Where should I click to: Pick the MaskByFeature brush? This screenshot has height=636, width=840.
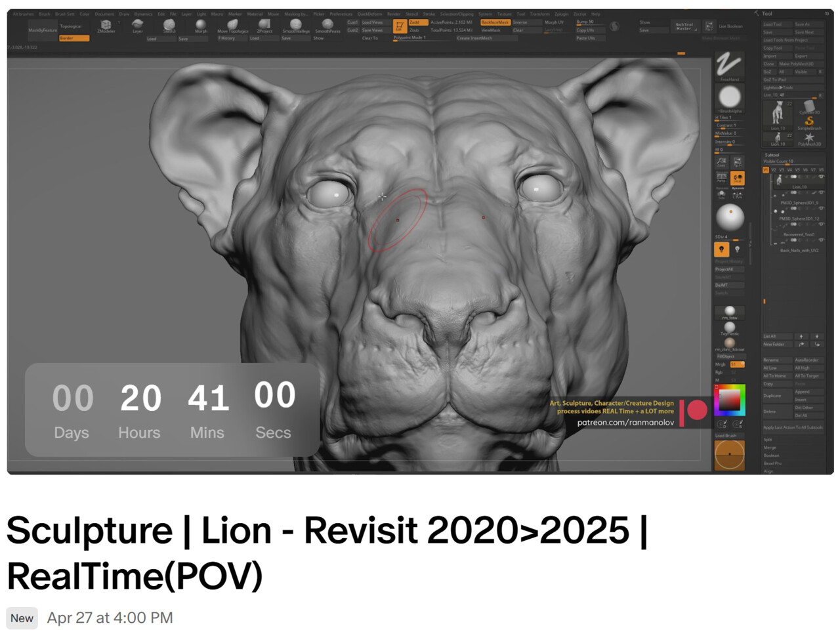[43, 30]
